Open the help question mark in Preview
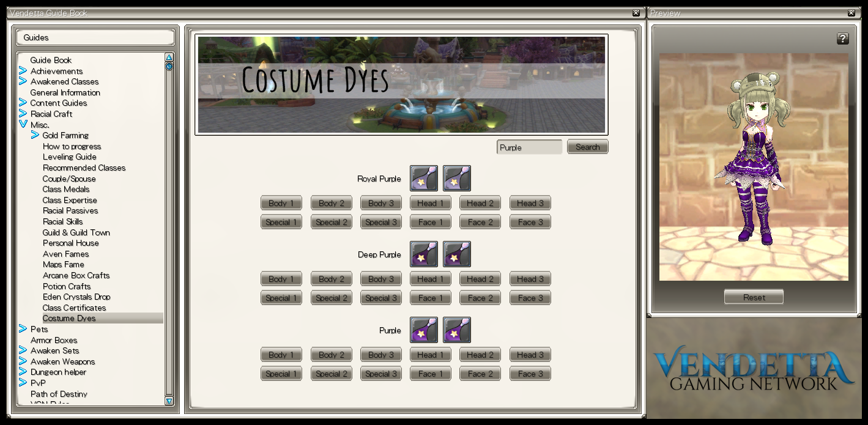The height and width of the screenshot is (425, 868). (x=842, y=39)
